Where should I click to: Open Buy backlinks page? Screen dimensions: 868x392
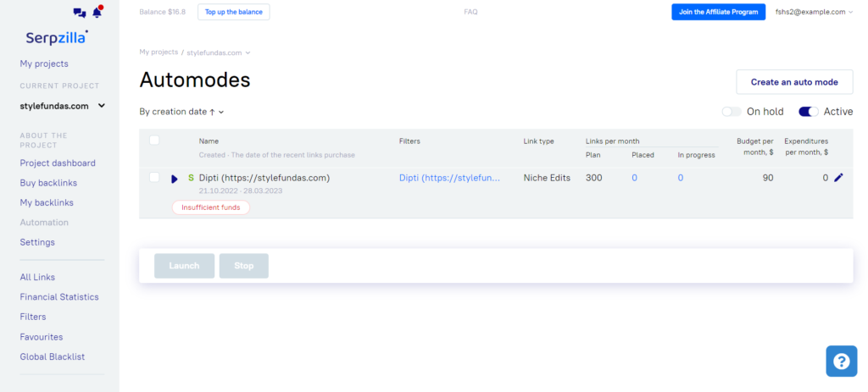pyautogui.click(x=48, y=183)
